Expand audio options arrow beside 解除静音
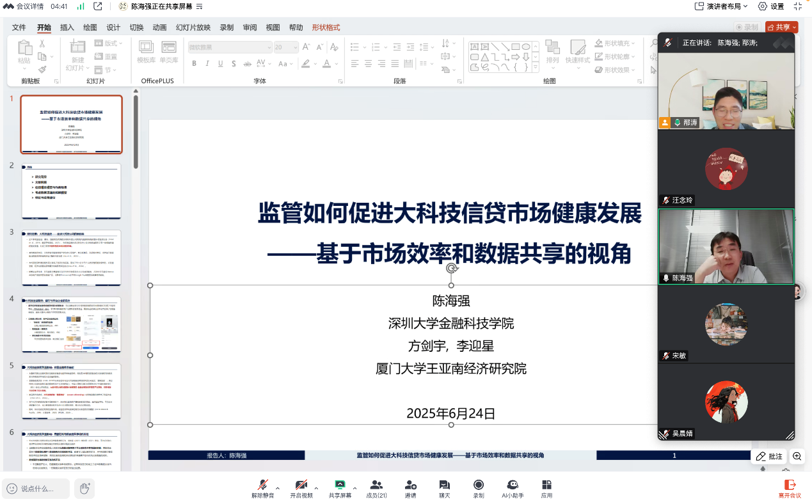812x504 pixels. 277,483
